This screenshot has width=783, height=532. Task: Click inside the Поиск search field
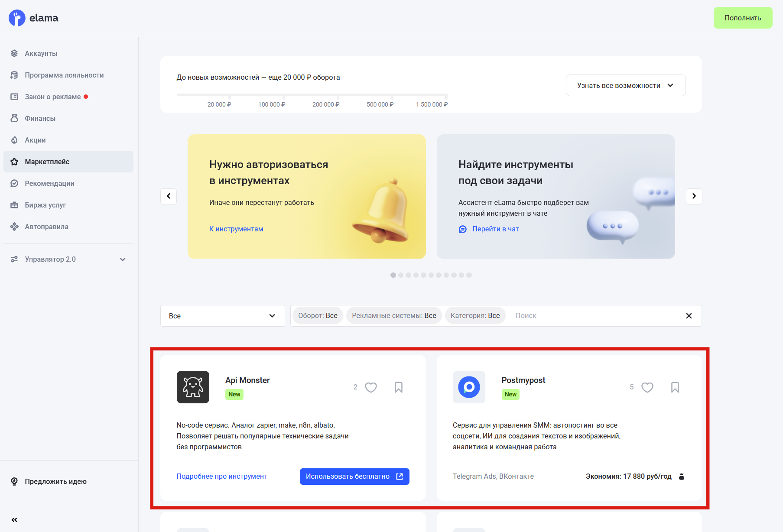tap(563, 315)
